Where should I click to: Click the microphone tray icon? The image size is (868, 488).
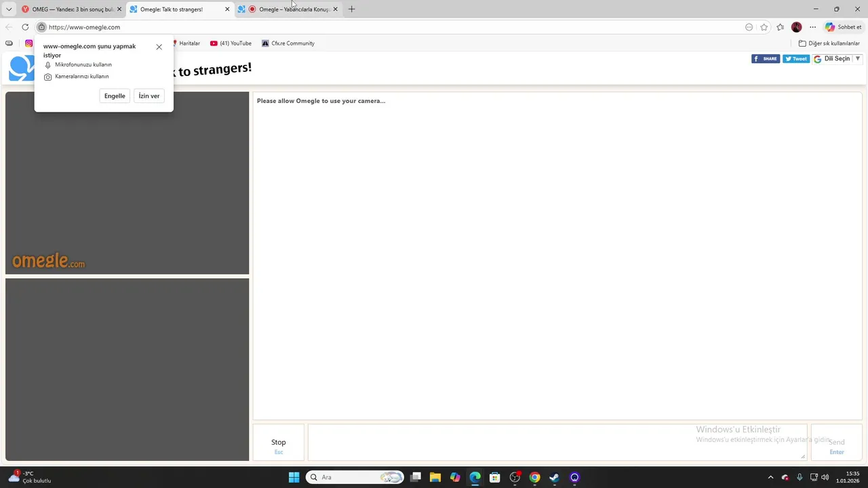(800, 477)
